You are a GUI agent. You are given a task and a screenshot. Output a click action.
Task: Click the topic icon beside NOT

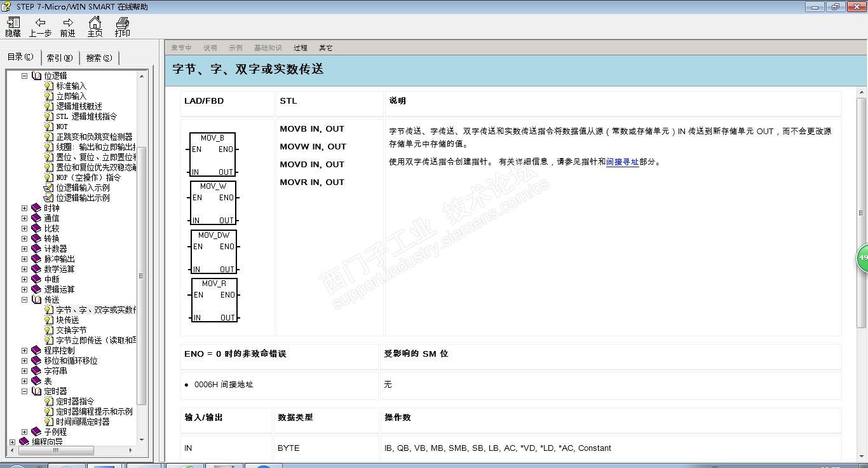pos(49,127)
